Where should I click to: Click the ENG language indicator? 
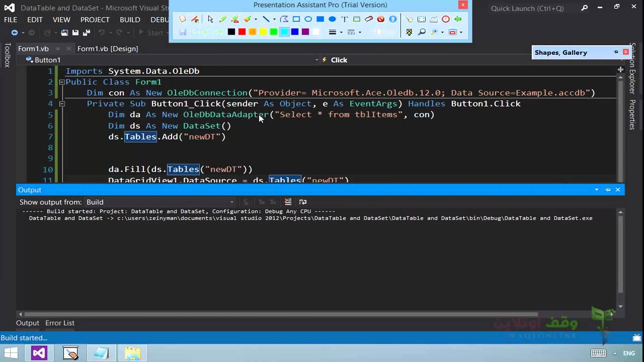(629, 353)
